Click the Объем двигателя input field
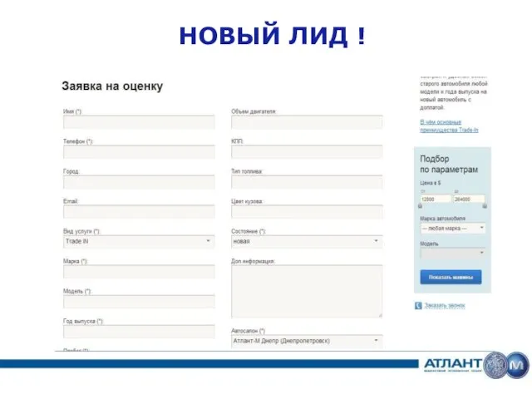 coord(307,122)
